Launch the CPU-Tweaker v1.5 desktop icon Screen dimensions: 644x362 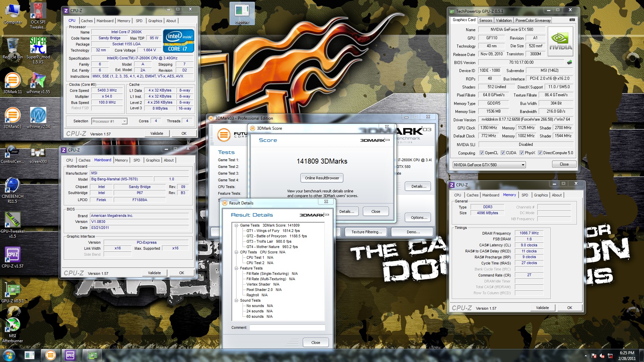(x=12, y=225)
